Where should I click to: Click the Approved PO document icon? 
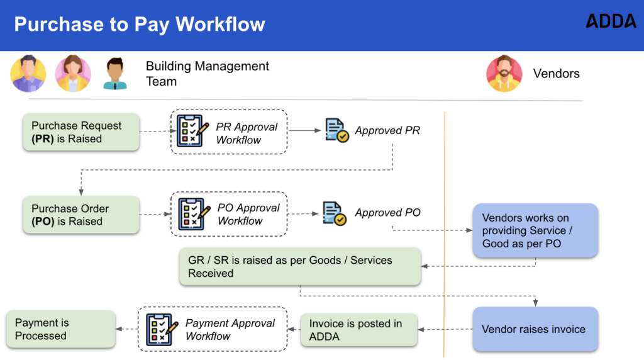335,213
